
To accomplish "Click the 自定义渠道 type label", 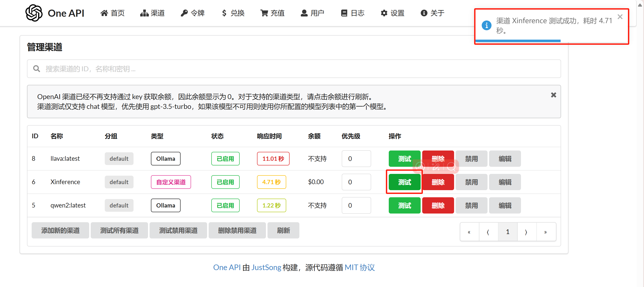I will point(171,182).
